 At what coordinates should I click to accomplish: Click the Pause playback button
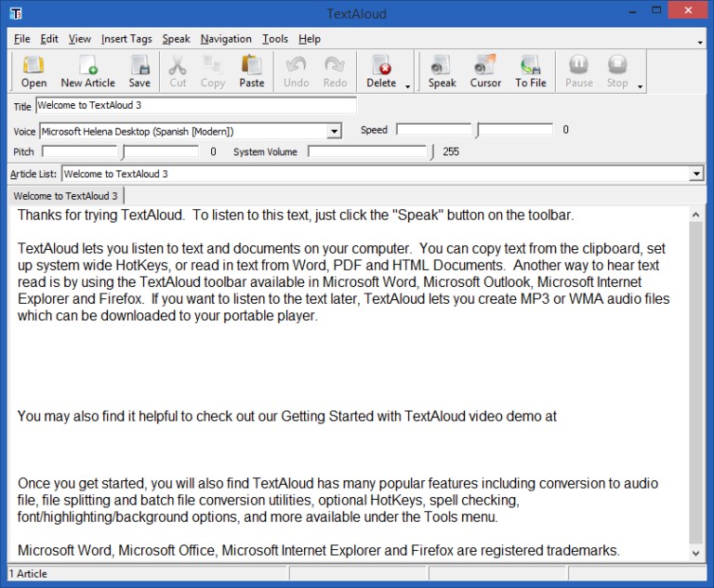pos(579,72)
